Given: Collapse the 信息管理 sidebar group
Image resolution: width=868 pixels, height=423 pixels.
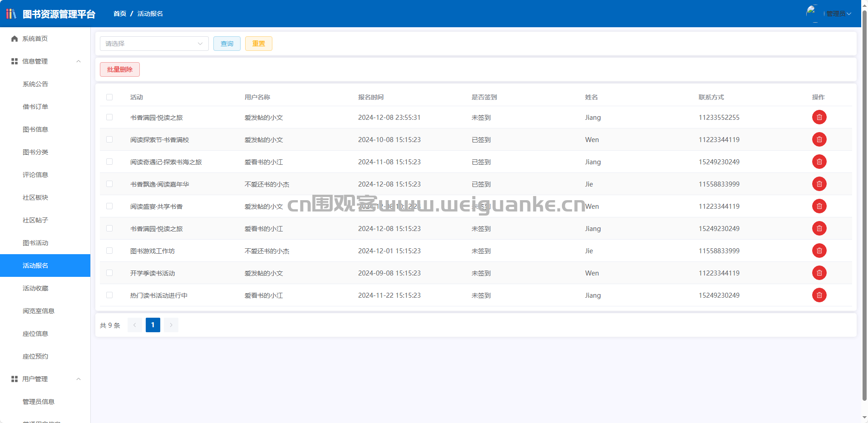Looking at the screenshot, I should [x=45, y=61].
